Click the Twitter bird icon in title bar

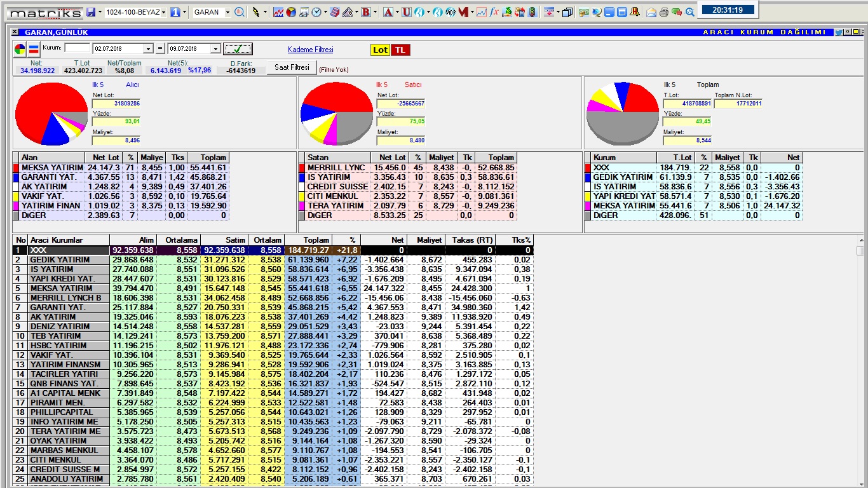pyautogui.click(x=839, y=32)
